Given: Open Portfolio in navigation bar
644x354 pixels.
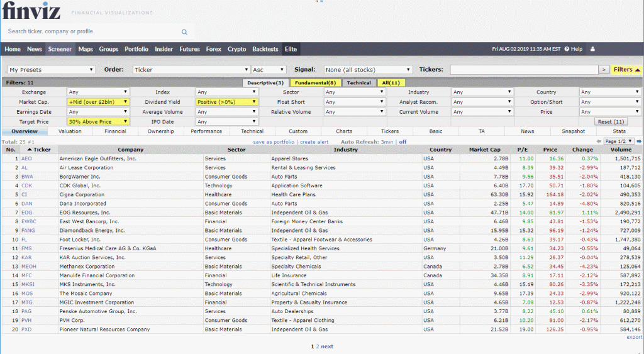Looking at the screenshot, I should (x=136, y=49).
